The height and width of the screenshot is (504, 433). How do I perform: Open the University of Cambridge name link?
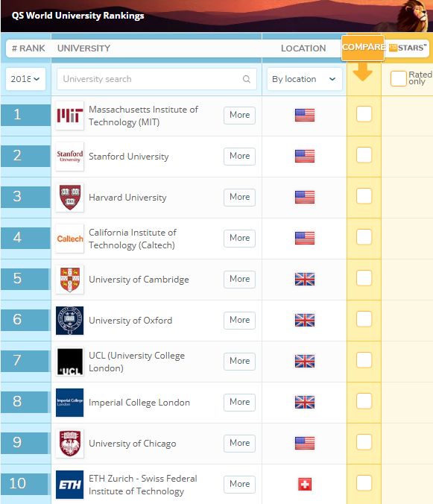point(139,280)
